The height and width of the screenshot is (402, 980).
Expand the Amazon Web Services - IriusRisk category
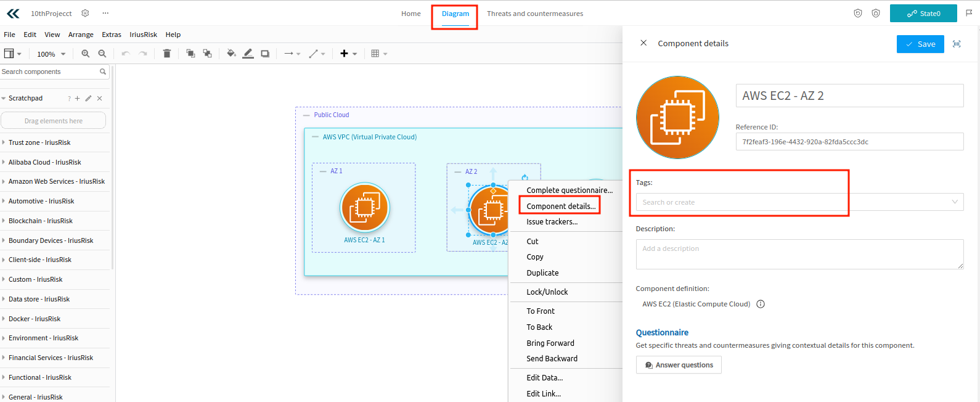[56, 181]
